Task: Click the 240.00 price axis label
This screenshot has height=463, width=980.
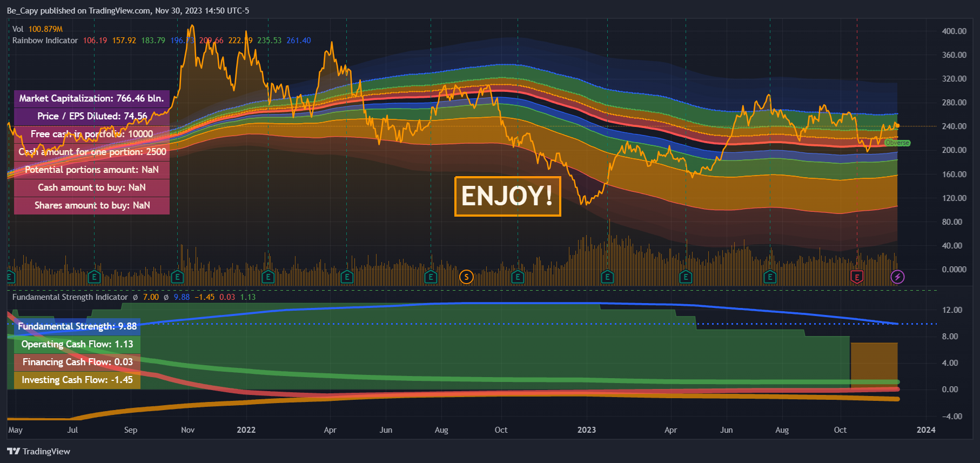Action: click(954, 126)
